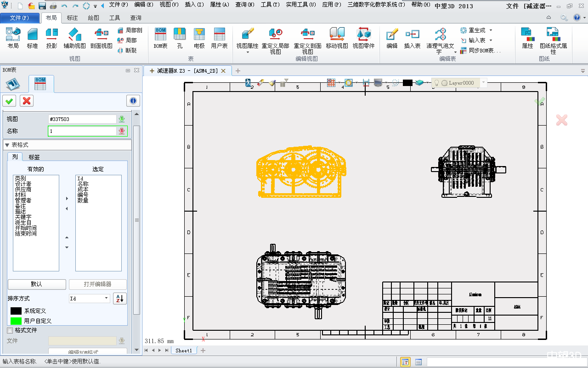
Task: Select 材料 in the available columns list
Action: coord(20,195)
